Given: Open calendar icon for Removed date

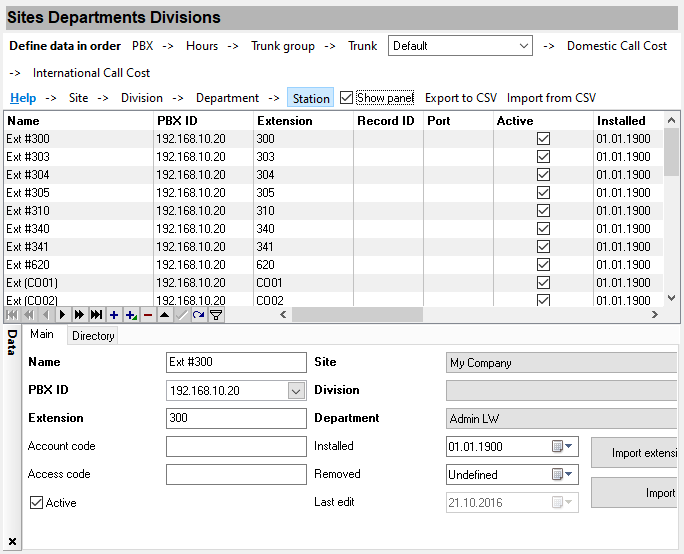Looking at the screenshot, I should pyautogui.click(x=557, y=474).
